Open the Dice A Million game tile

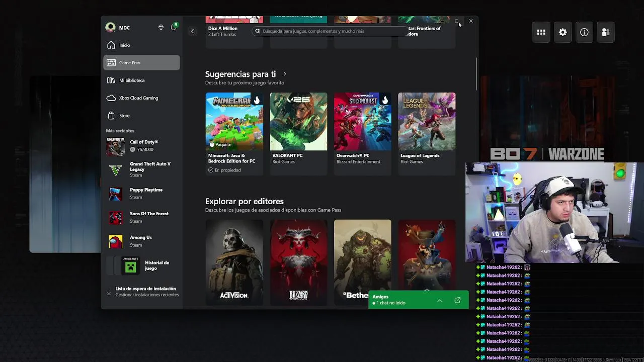click(x=234, y=32)
